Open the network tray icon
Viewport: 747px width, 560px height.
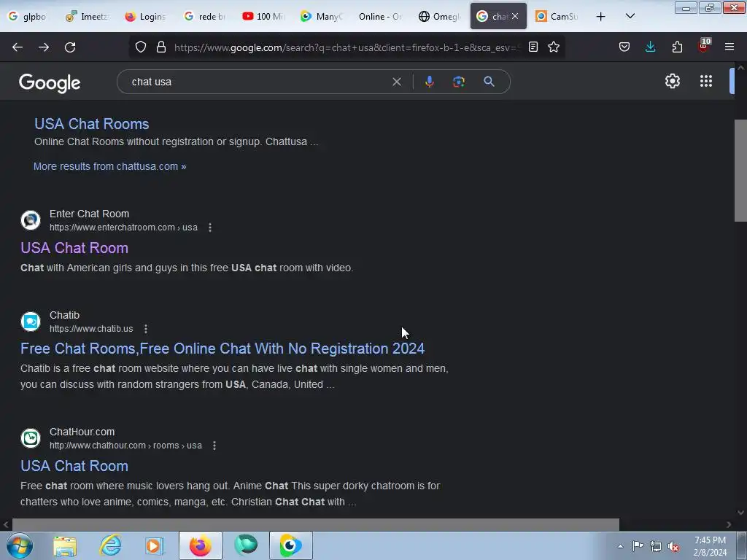656,546
